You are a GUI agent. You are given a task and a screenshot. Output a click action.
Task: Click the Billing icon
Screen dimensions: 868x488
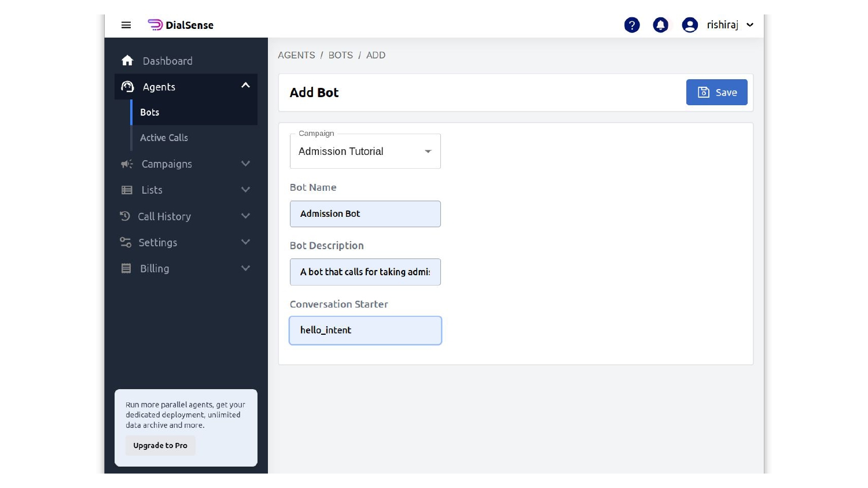pos(126,268)
